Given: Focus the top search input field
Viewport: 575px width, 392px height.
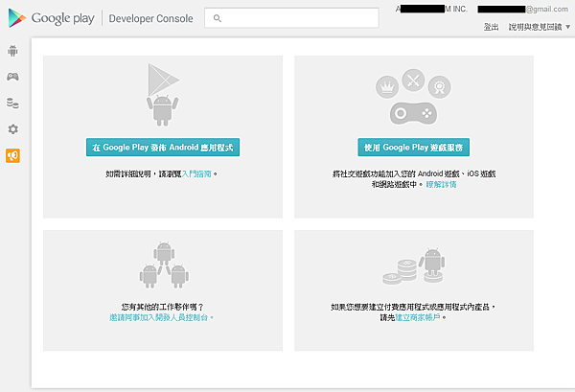Looking at the screenshot, I should pyautogui.click(x=291, y=18).
